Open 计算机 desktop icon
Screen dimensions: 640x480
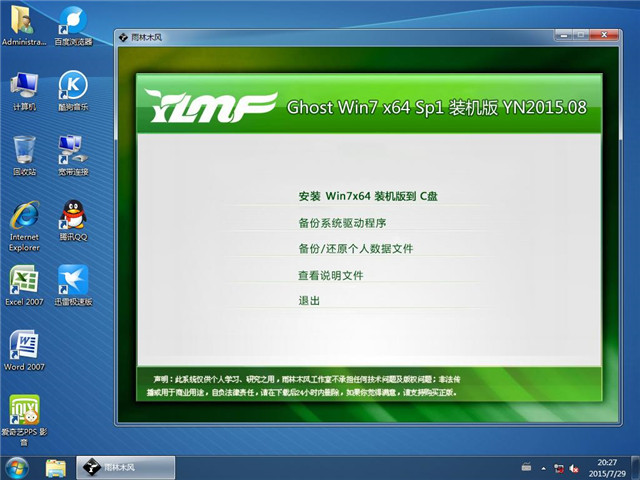tap(24, 91)
